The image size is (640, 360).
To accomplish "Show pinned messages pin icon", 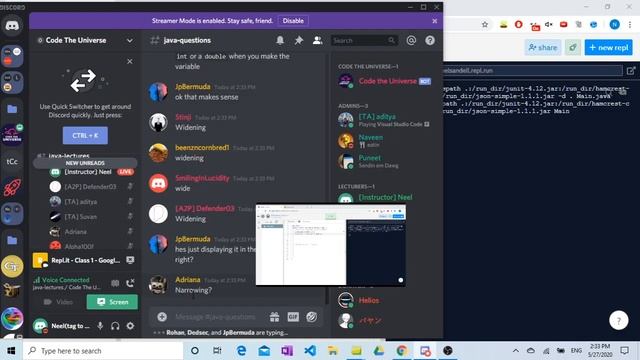I will [299, 40].
